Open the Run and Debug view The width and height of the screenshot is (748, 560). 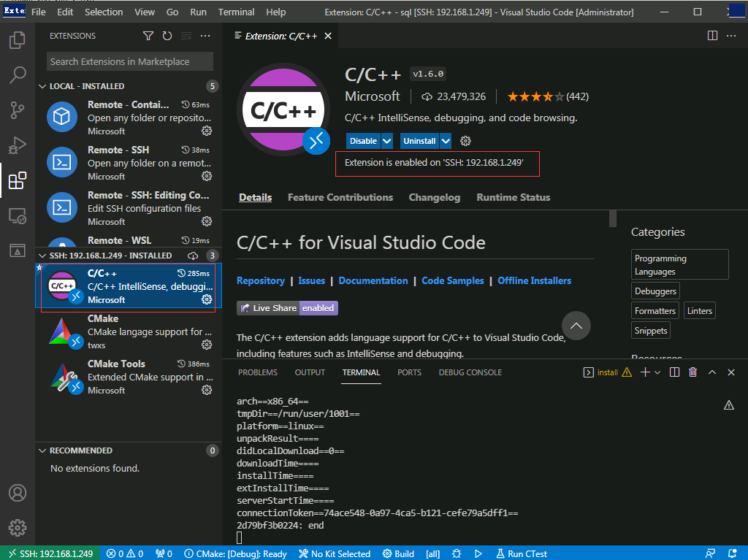[x=18, y=145]
